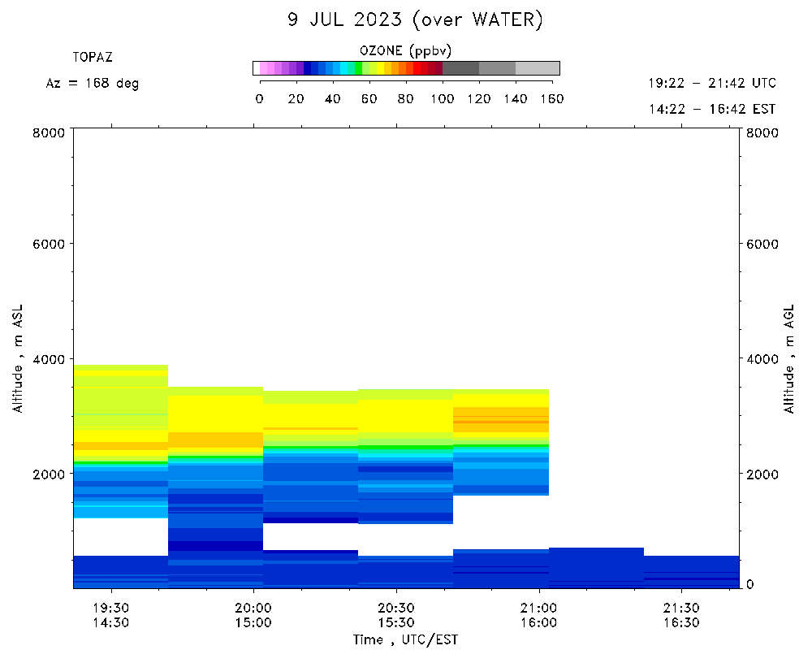Click the 'Altitude , m ASL' axis title
This screenshot has width=812, height=650.
click(18, 358)
